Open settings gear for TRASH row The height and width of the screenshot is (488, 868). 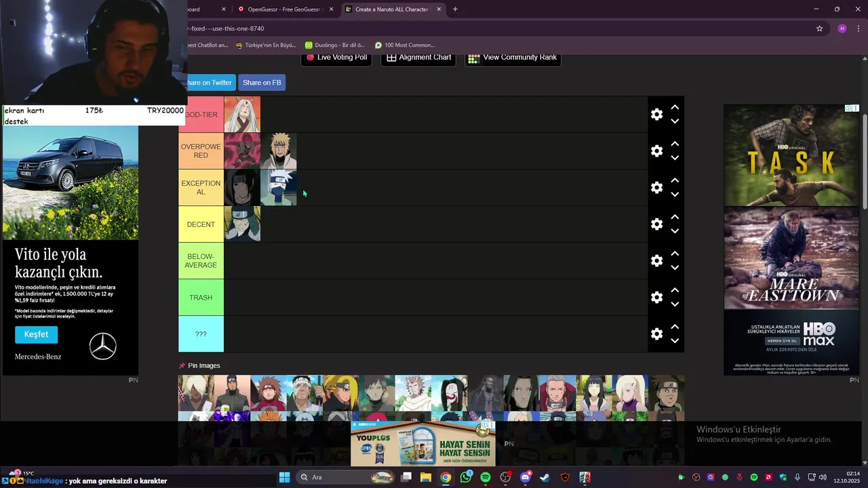(656, 298)
